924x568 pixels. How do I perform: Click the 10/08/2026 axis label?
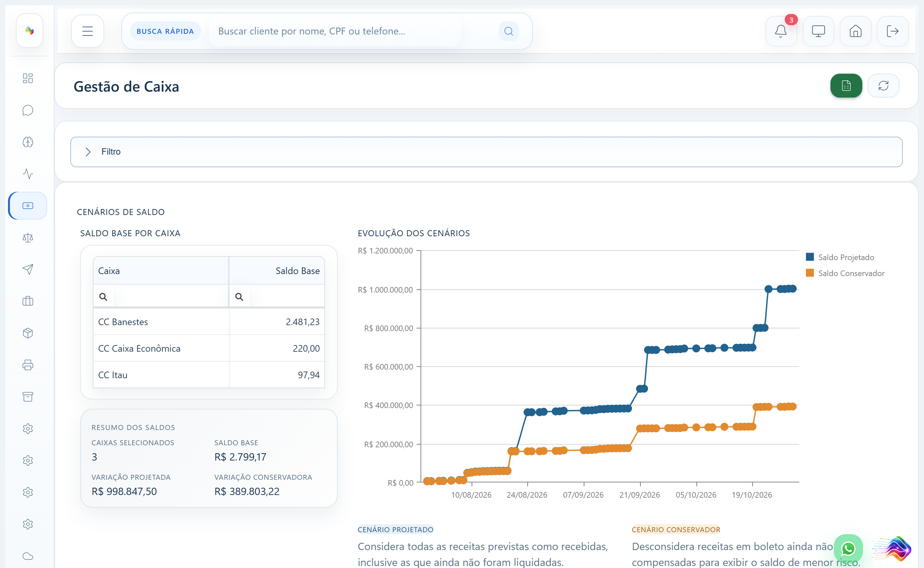pyautogui.click(x=471, y=495)
